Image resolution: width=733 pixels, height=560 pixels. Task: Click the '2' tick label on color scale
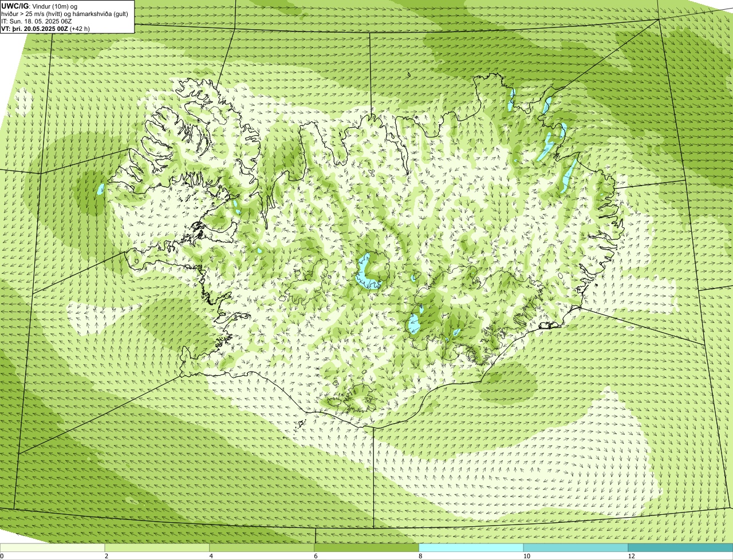click(106, 556)
